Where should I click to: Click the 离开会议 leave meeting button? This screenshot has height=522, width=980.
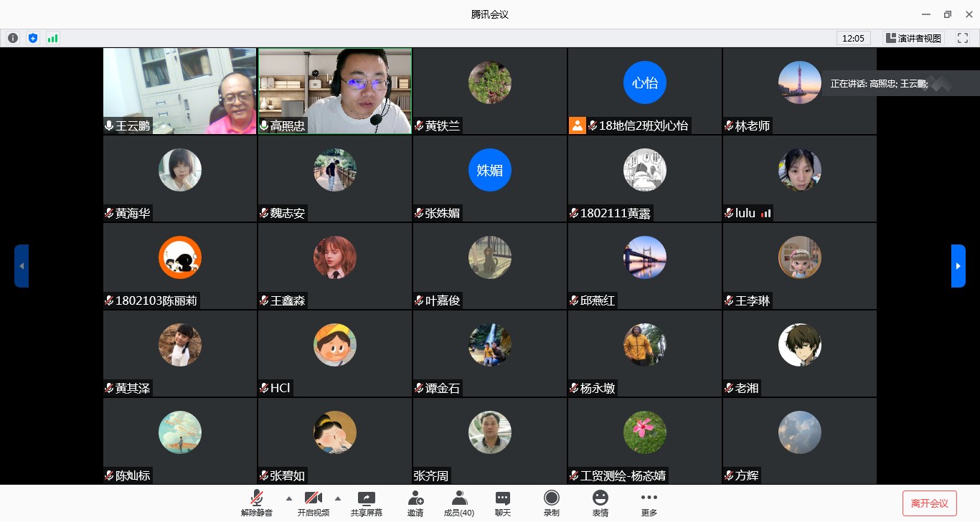coord(929,503)
